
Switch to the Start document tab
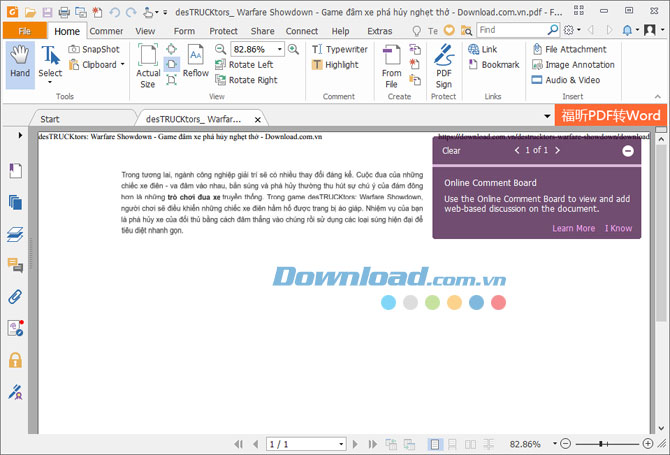coord(50,119)
